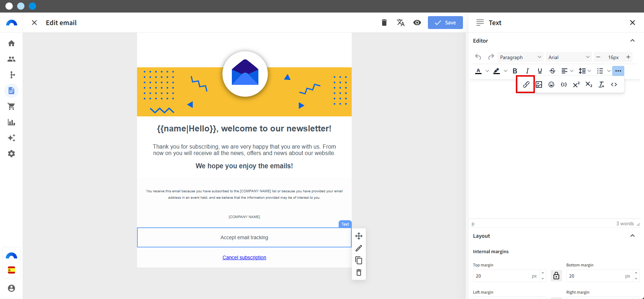
Task: Toggle bold formatting
Action: pyautogui.click(x=515, y=71)
